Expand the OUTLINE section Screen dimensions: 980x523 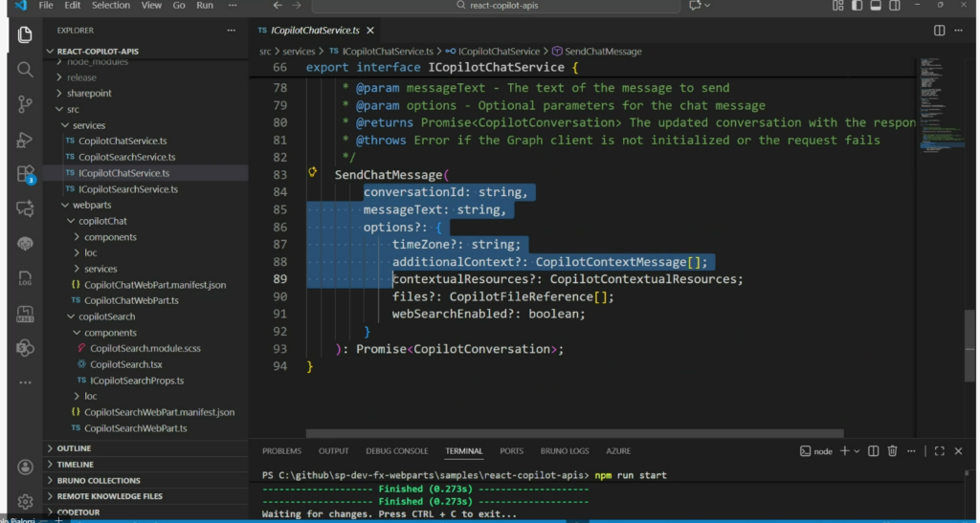(x=74, y=448)
